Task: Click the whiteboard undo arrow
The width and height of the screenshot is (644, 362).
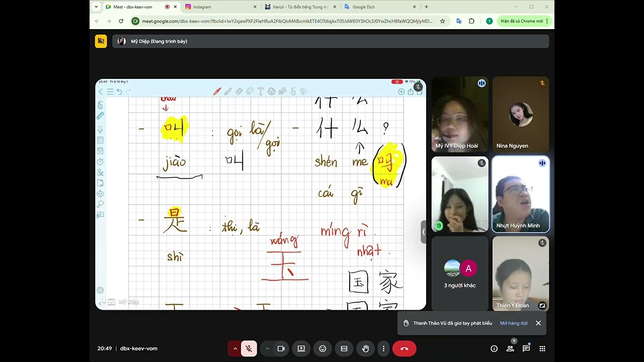Action: pos(119,92)
